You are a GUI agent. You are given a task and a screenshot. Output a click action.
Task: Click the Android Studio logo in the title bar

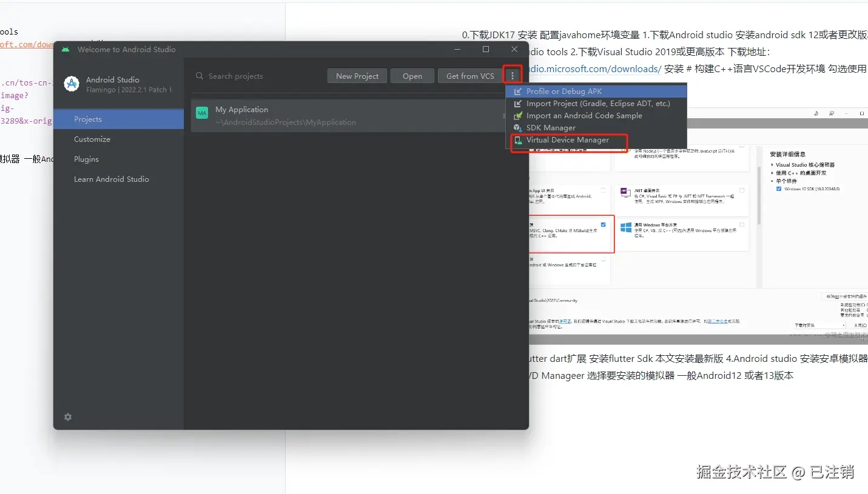click(65, 49)
